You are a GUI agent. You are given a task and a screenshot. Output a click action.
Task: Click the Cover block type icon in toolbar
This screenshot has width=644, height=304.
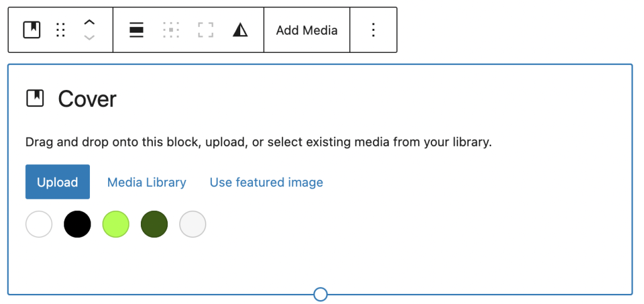click(31, 30)
